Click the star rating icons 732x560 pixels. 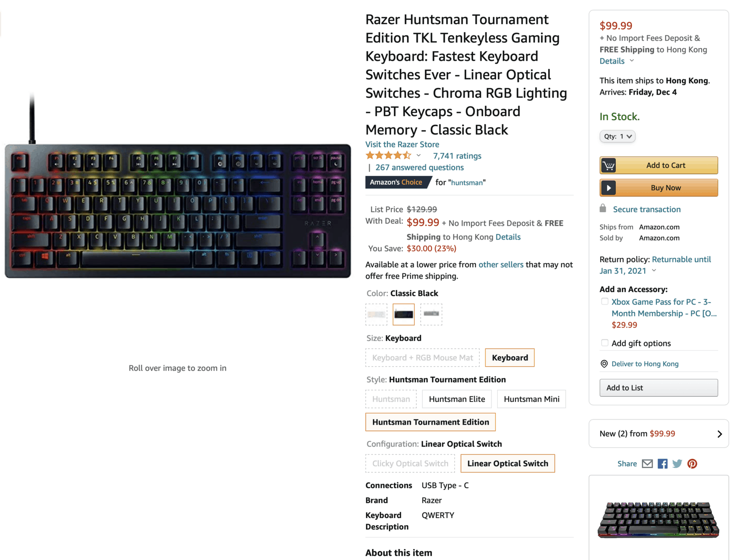pos(388,155)
